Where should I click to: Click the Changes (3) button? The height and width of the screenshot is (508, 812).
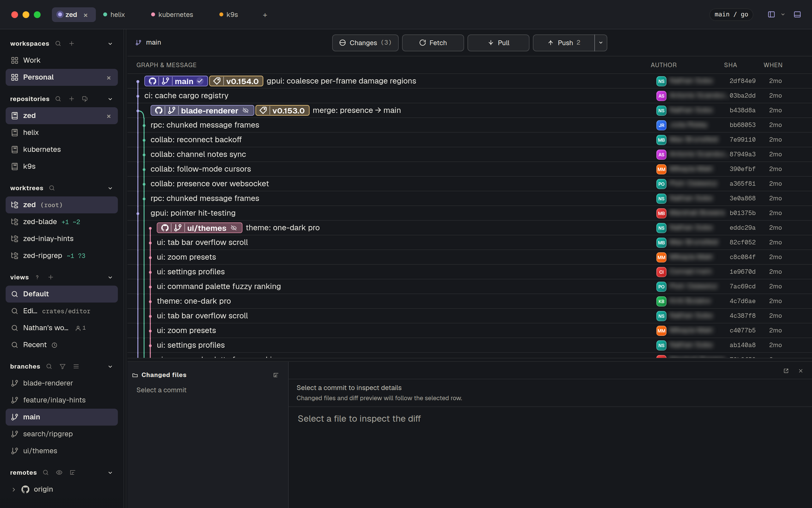pos(365,42)
